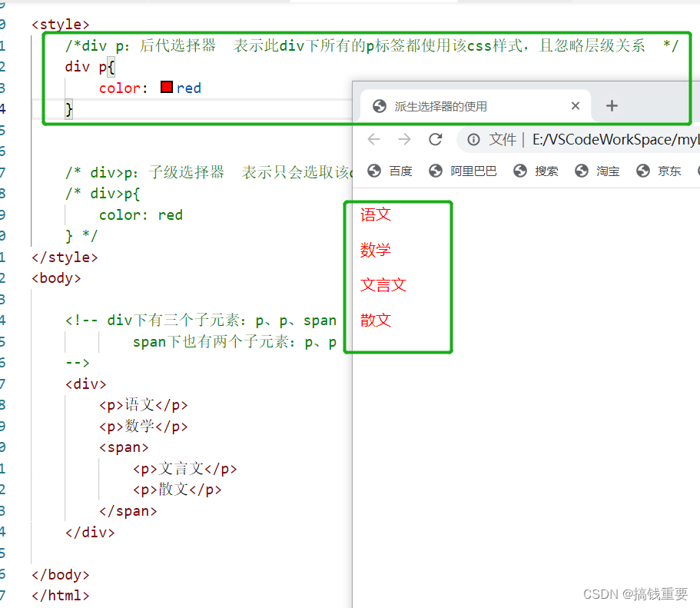Click the commented 'div>p{' line
Image resolution: width=700 pixels, height=608 pixels.
(x=103, y=194)
